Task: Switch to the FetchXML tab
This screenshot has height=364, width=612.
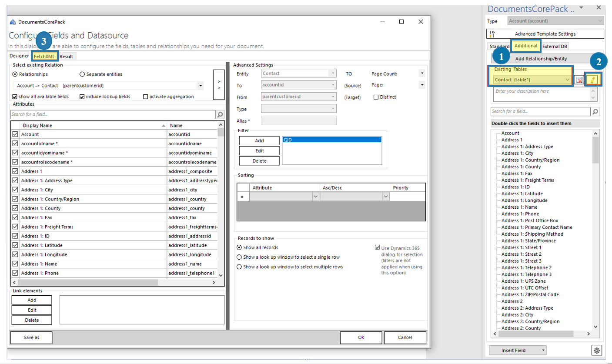Action: coord(44,56)
